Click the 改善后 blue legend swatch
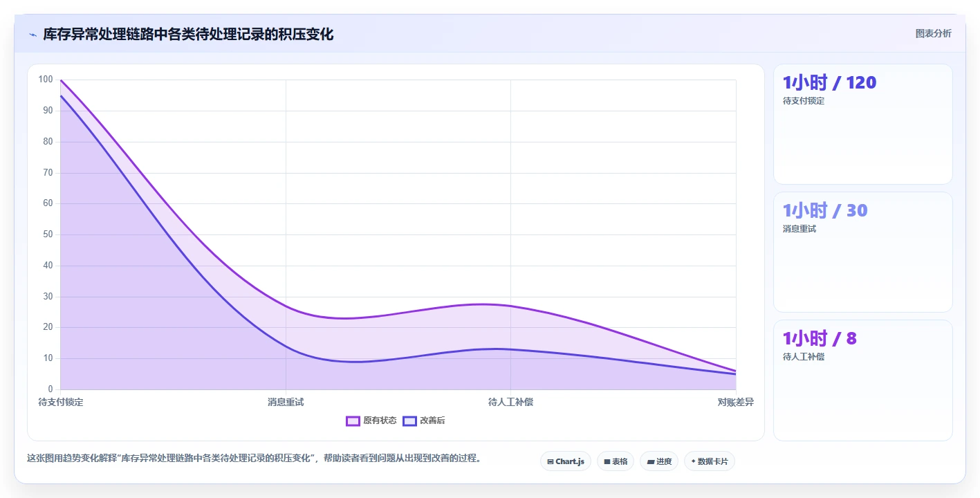 409,421
